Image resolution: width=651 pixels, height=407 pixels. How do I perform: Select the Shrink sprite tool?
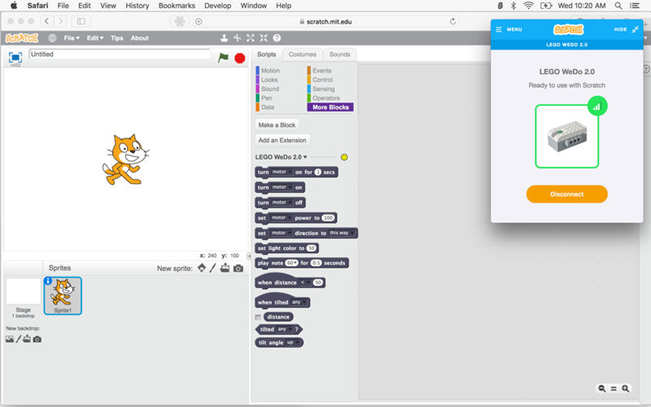point(264,38)
